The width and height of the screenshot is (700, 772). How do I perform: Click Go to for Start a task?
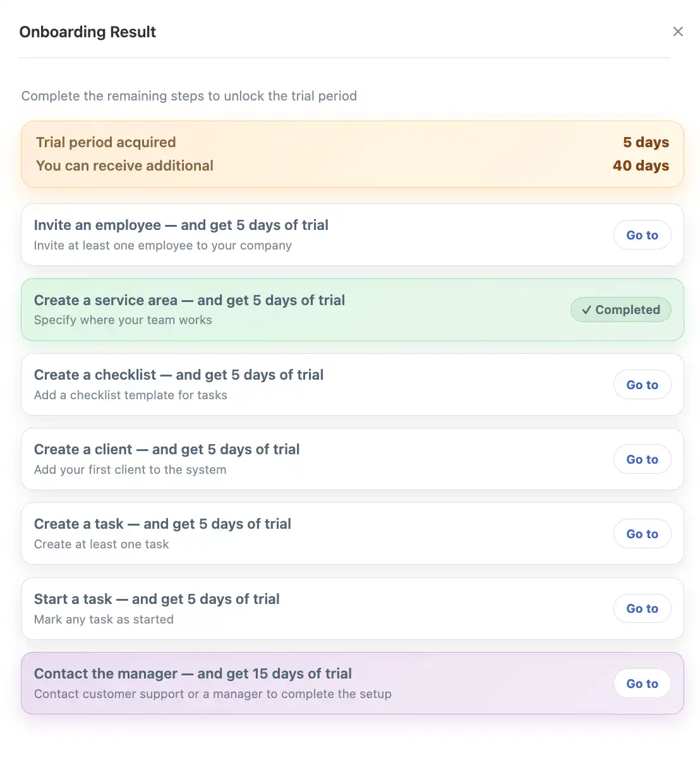(x=642, y=608)
